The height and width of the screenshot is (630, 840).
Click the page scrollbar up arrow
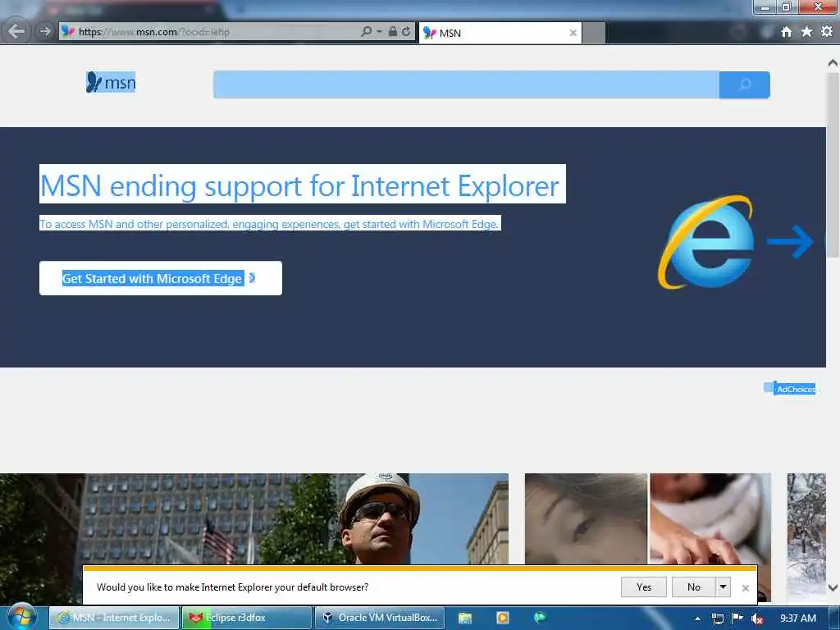[x=833, y=63]
